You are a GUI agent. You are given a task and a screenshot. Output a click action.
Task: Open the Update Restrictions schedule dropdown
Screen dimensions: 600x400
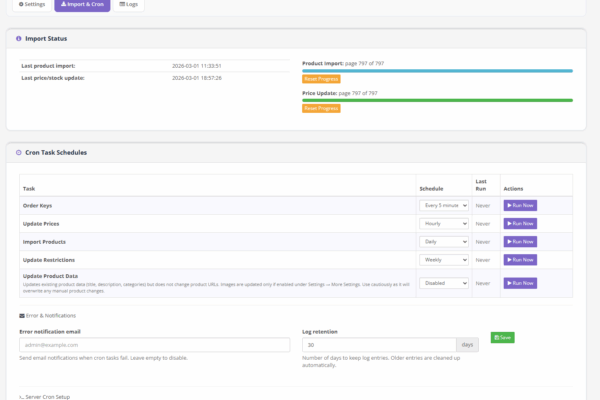[x=443, y=259]
